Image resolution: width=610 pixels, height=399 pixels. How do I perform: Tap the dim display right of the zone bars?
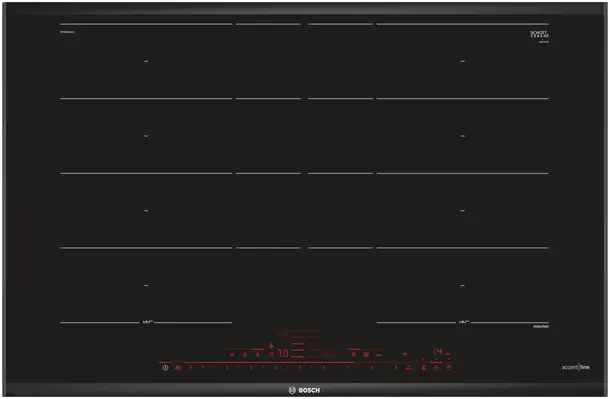click(328, 354)
